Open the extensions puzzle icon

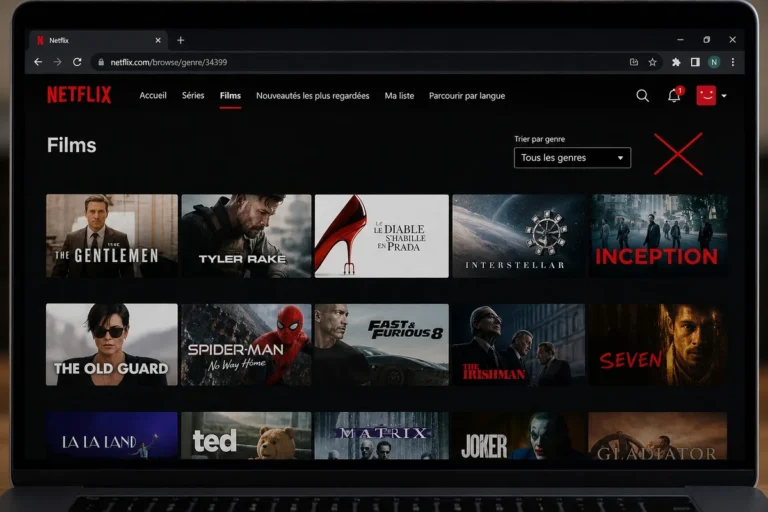[676, 62]
